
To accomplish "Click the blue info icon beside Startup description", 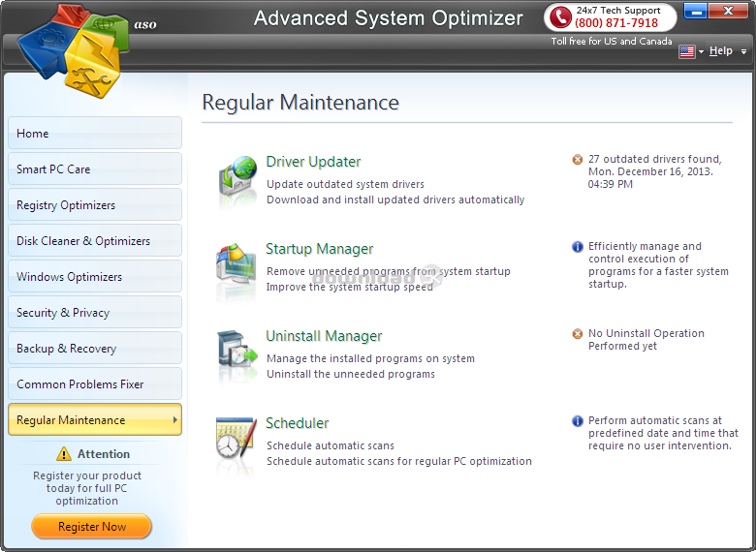I will coord(577,247).
